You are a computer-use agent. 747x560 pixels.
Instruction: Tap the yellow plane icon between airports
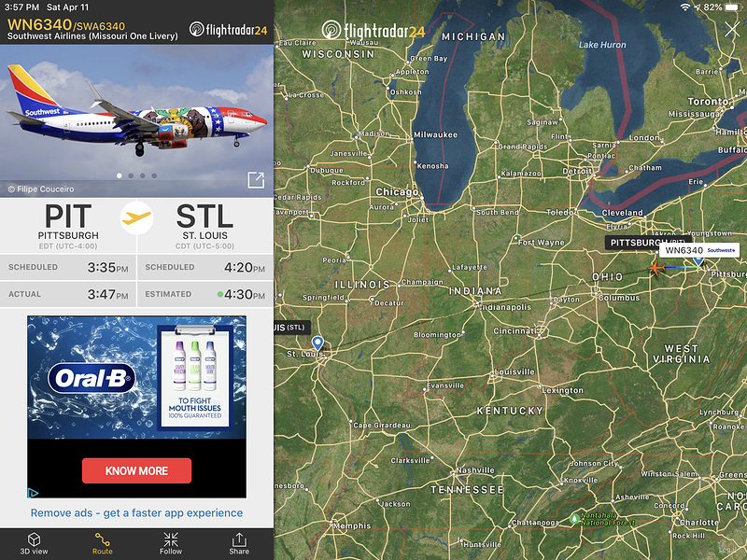(x=136, y=218)
